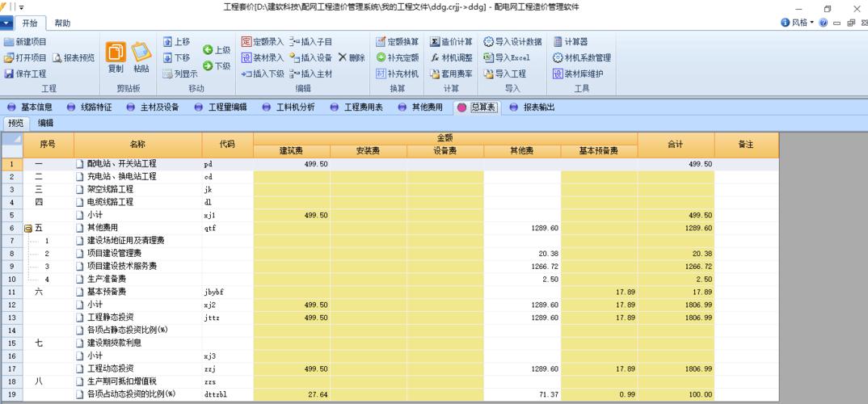
Task: Click the 粘贴 paste button
Action: (x=141, y=57)
